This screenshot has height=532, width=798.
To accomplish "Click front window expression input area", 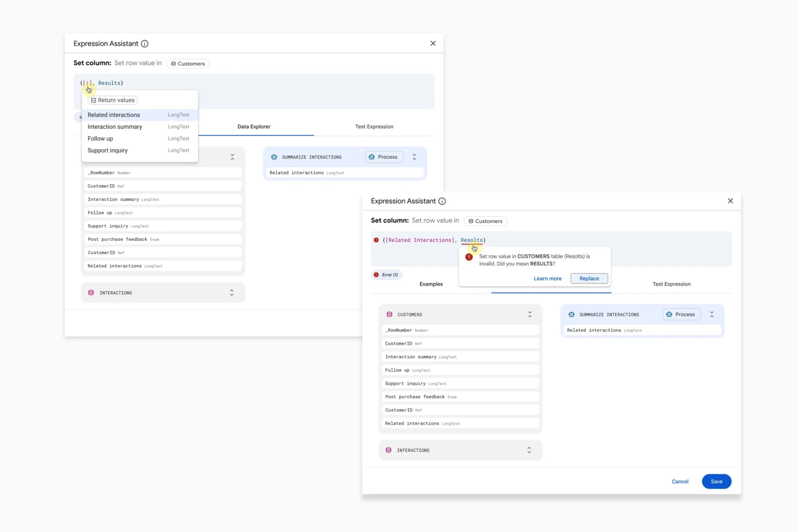I will (551, 249).
